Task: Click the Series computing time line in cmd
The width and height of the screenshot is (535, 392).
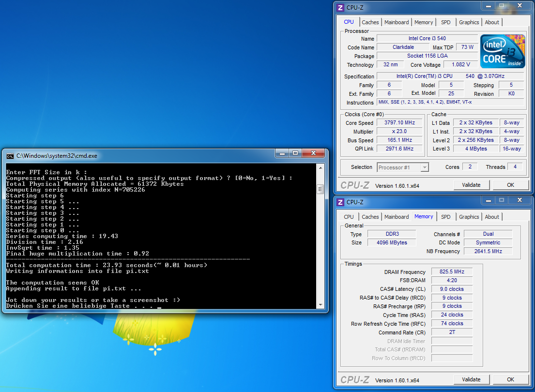Action: click(x=62, y=236)
